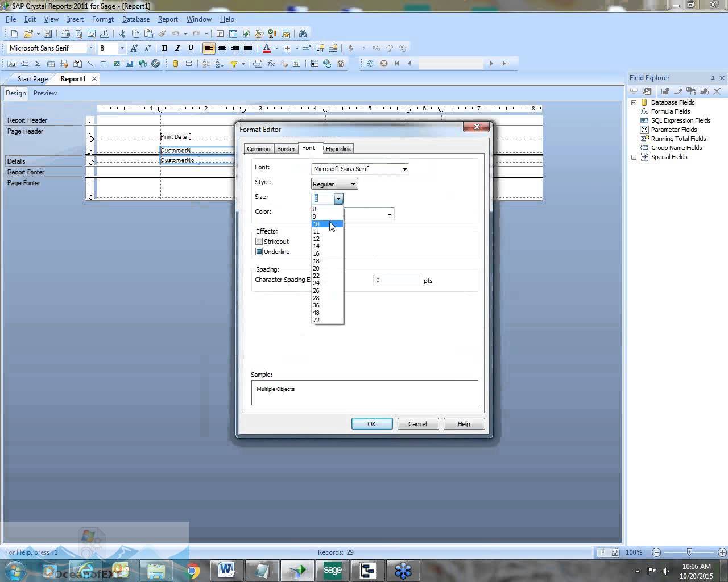This screenshot has width=728, height=582.
Task: Click the Increase Font Size icon
Action: 134,48
